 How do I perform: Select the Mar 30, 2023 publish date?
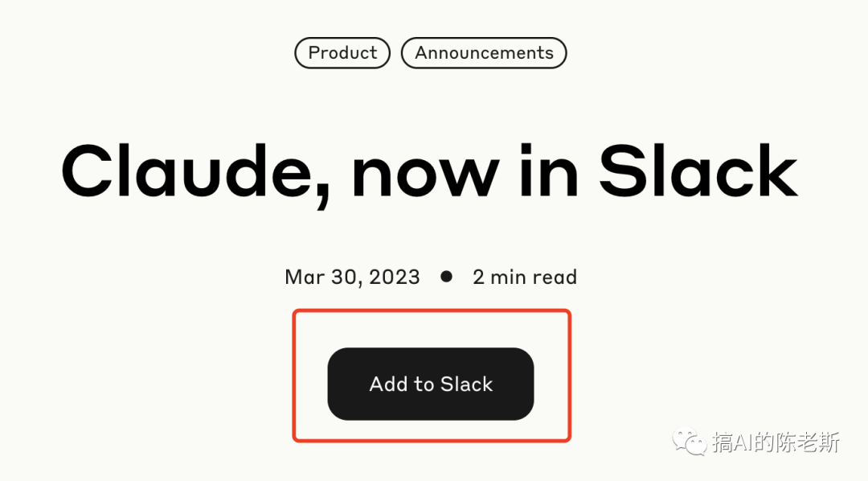point(353,277)
